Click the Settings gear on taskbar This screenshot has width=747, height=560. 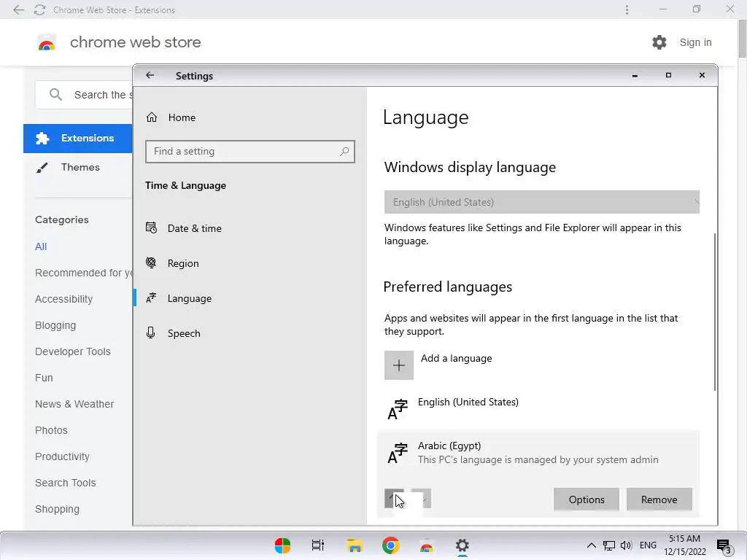462,545
